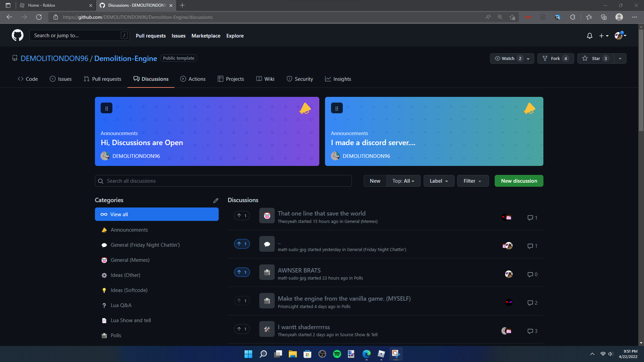644x362 pixels.
Task: Expand the Star lists dropdown arrow
Action: pos(620,58)
